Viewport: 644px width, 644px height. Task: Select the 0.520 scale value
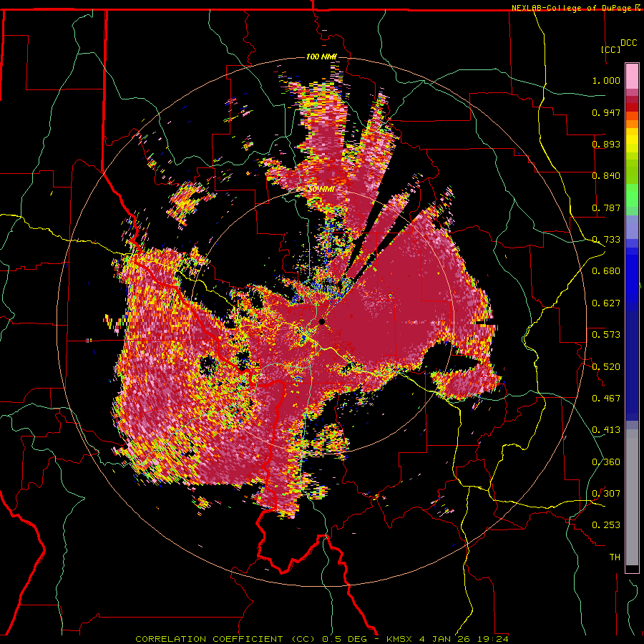click(606, 366)
